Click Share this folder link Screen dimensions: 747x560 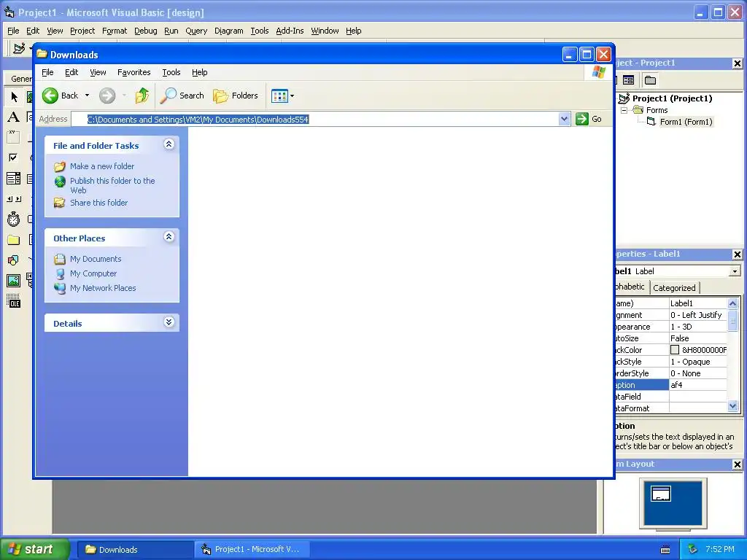[x=99, y=203]
